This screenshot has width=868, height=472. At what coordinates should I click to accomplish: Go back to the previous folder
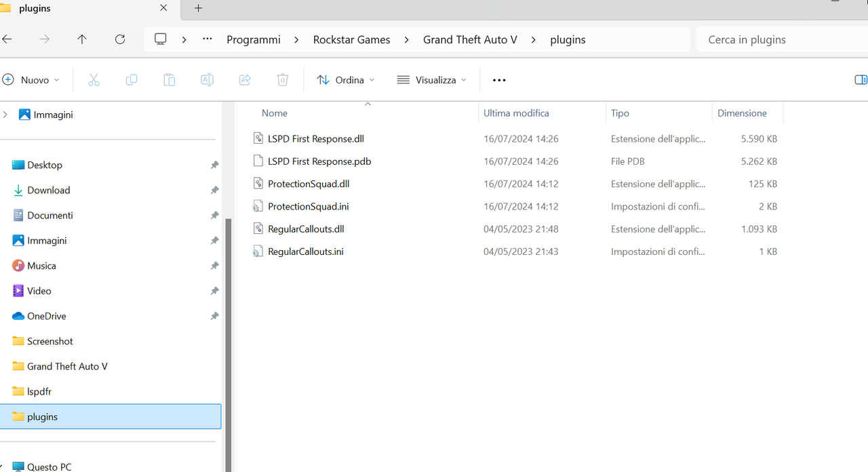pyautogui.click(x=7, y=39)
